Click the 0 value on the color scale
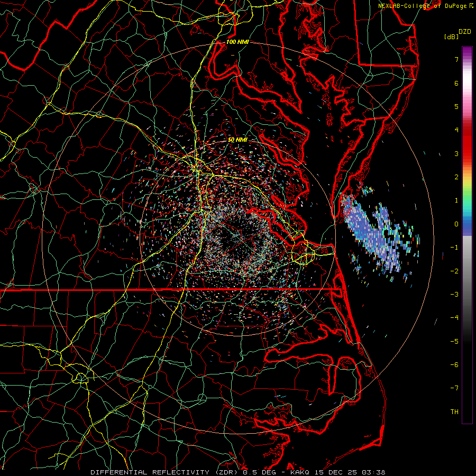This screenshot has width=476, height=476. (x=456, y=224)
